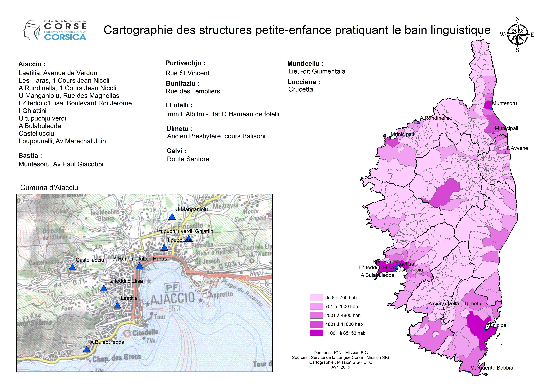Click 'Imm L'Albitru - Bât D Hameau de folelli'
The height and width of the screenshot is (392, 554).
[x=223, y=114]
